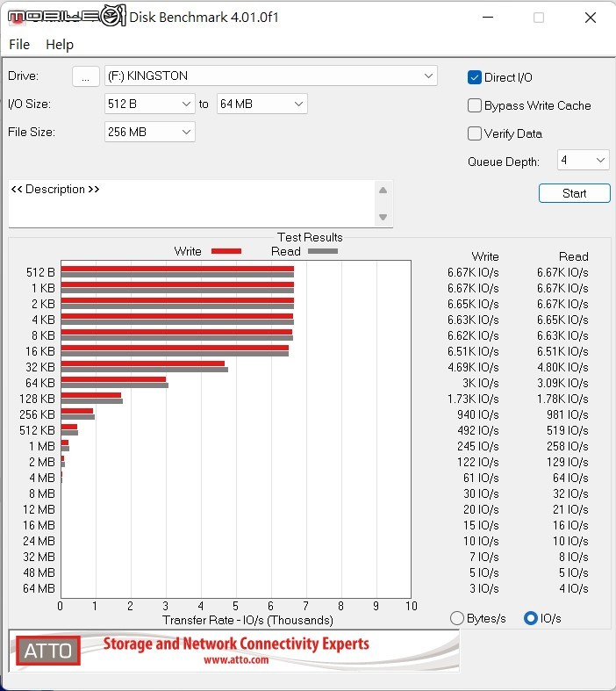616x691 pixels.
Task: Click the 8 MB row label
Action: 42,493
